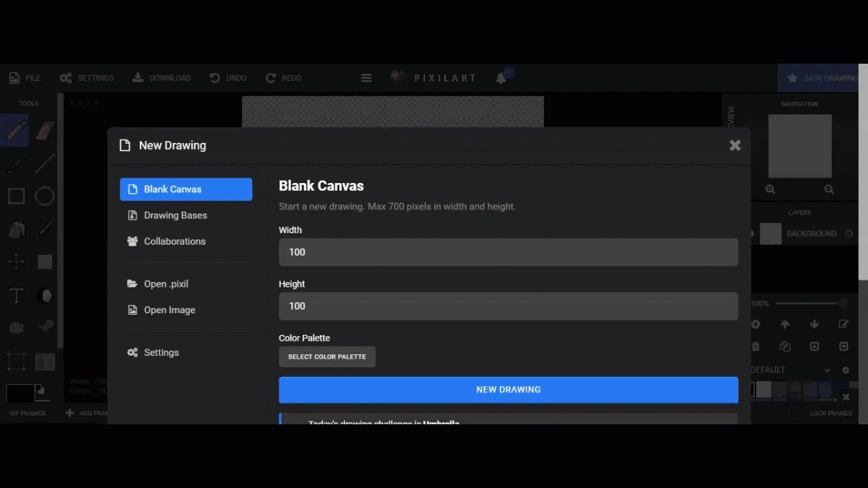The image size is (868, 488).
Task: Select the Move tool
Action: pos(16,262)
